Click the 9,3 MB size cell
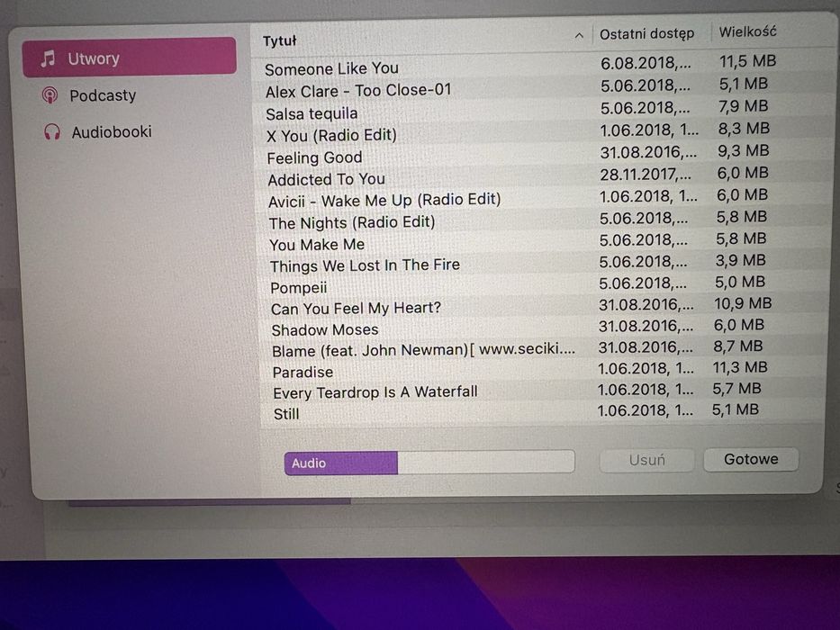 tap(744, 150)
